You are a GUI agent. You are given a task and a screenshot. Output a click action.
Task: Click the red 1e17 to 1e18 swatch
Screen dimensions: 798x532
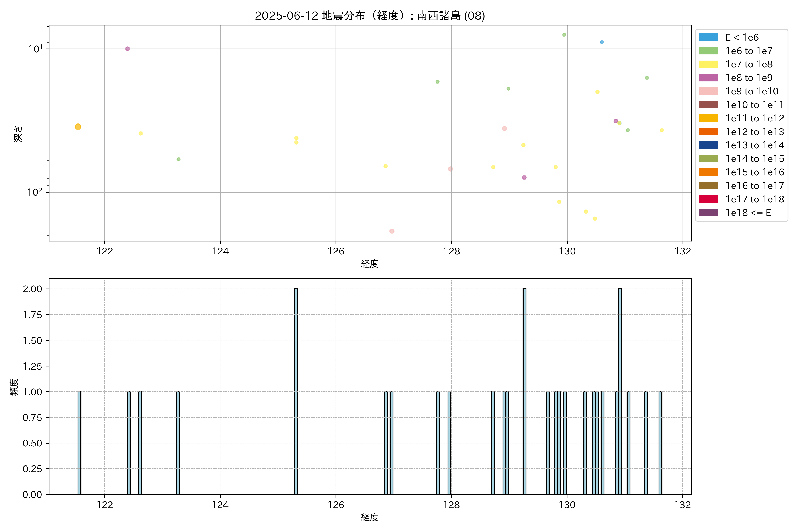(708, 199)
